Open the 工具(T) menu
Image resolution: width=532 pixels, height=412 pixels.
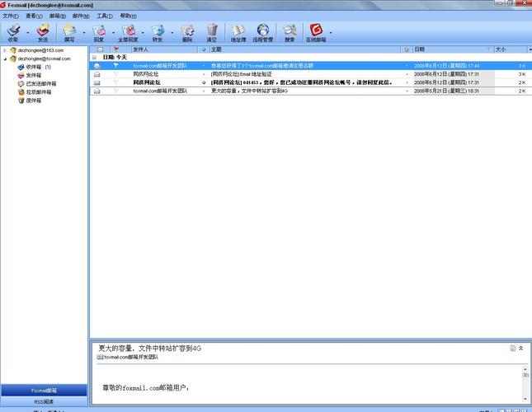pyautogui.click(x=105, y=16)
